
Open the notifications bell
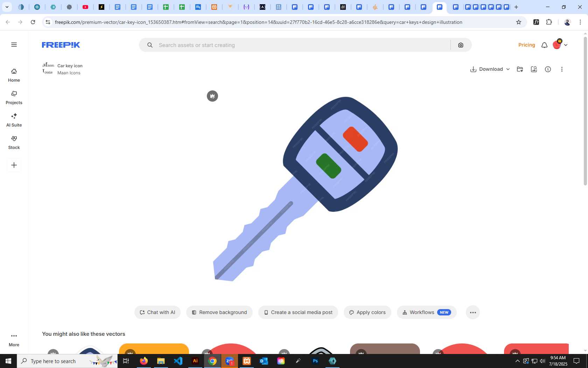click(x=544, y=45)
